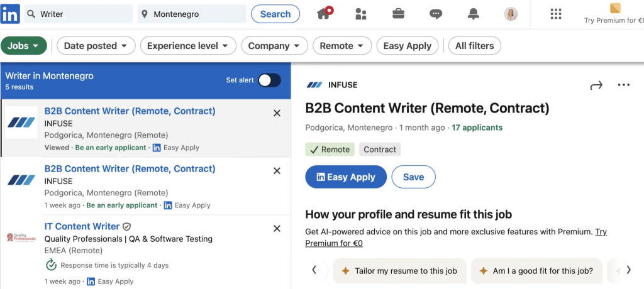644x289 pixels.
Task: Click the Contract tag
Action: click(x=380, y=150)
